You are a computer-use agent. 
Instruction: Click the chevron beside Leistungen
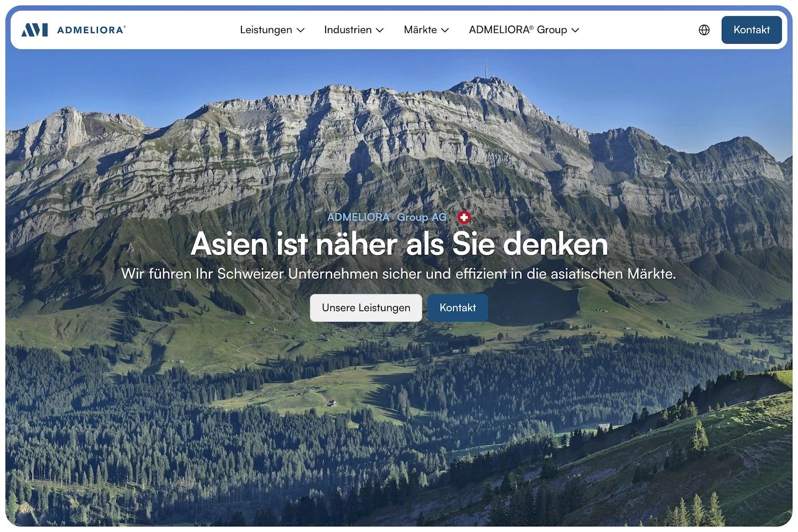pyautogui.click(x=301, y=30)
